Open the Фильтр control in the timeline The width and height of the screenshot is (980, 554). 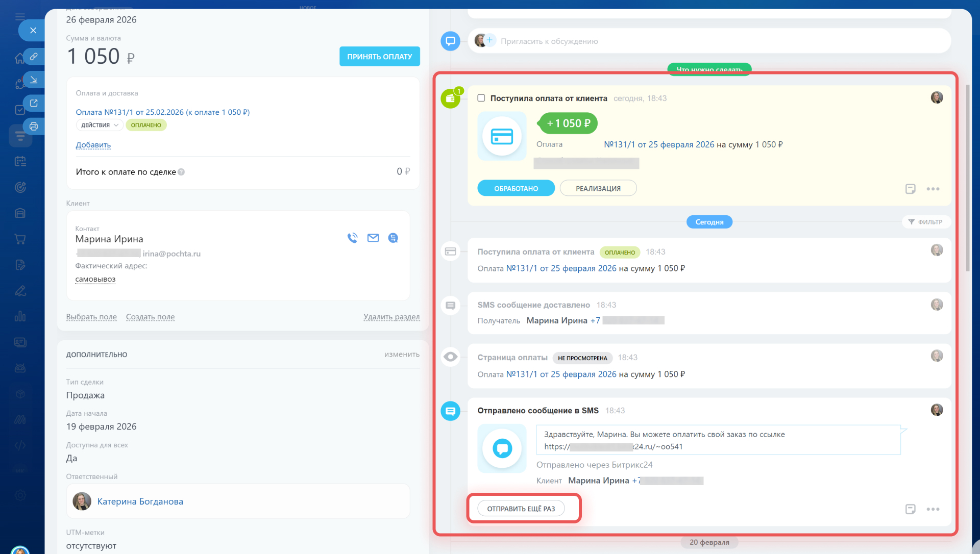[x=925, y=222]
